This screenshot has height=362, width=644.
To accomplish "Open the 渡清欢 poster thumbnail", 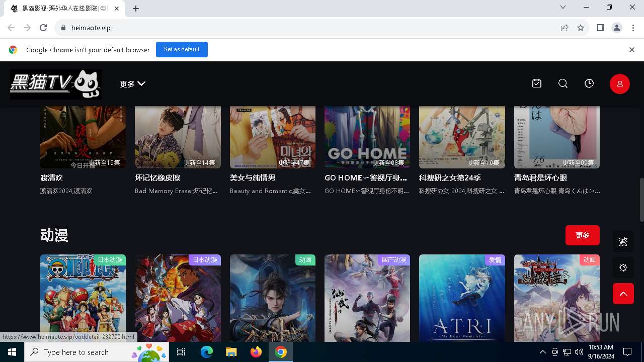I will [83, 137].
